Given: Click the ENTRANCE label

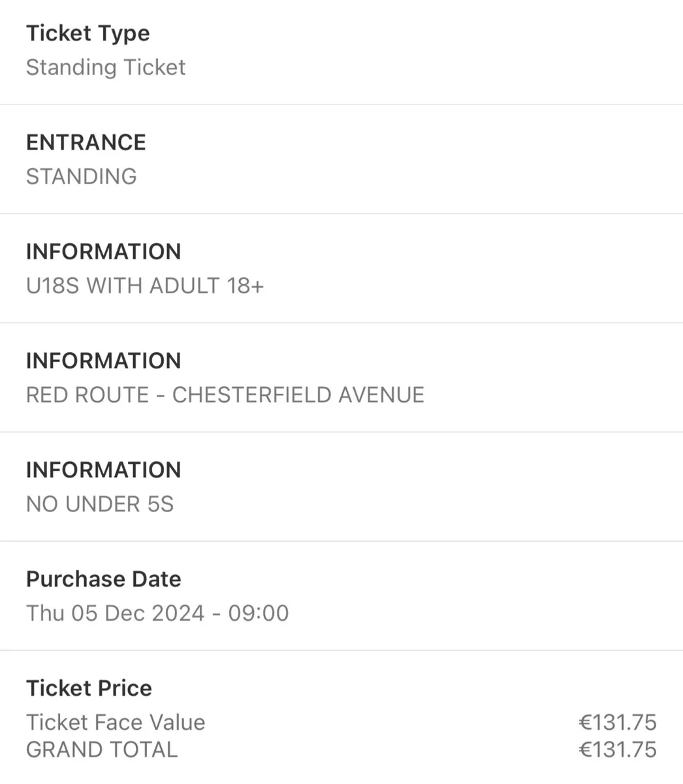Looking at the screenshot, I should point(86,142).
